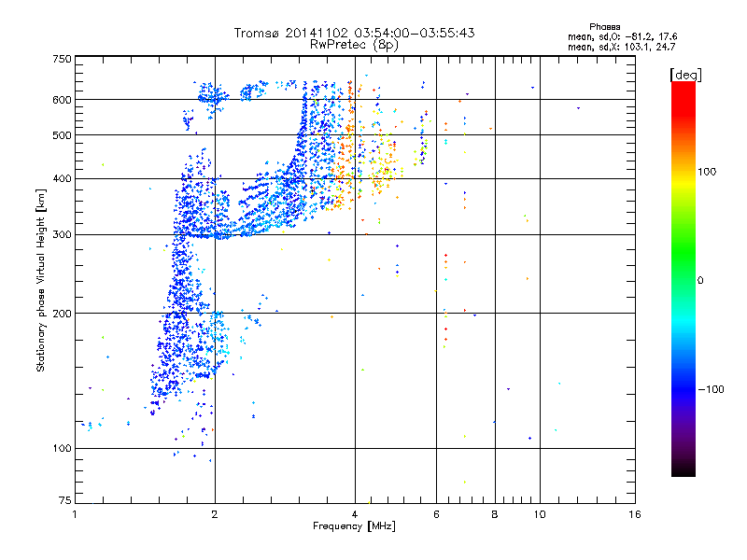Click the phase colorbar gradient
Image resolution: width=747 pixels, height=560 pixels.
point(684,279)
